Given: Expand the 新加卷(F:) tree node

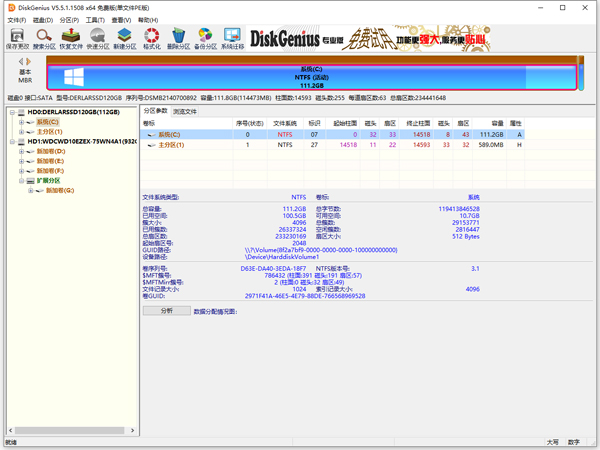Looking at the screenshot, I should coord(21,171).
